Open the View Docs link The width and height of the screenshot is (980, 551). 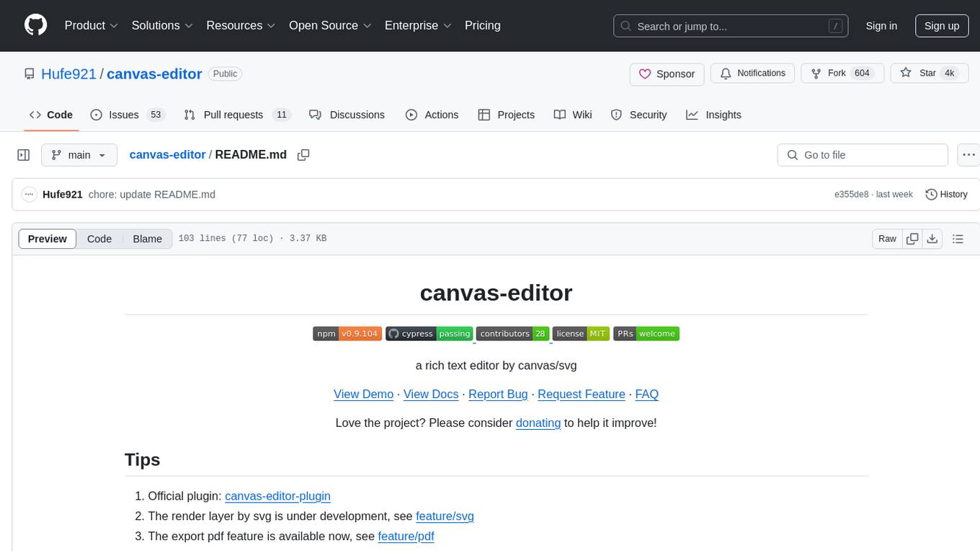coord(431,394)
